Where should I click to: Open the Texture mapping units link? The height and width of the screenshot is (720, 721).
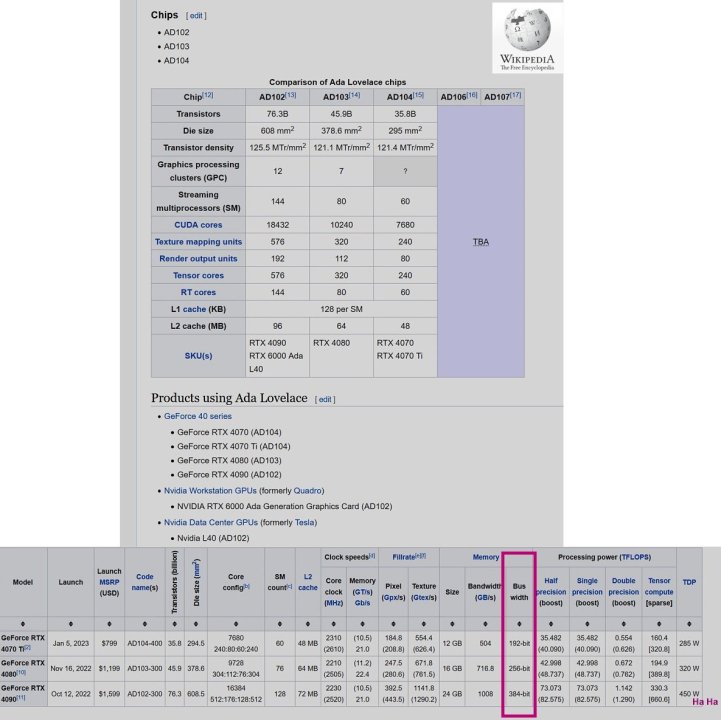pyautogui.click(x=198, y=241)
